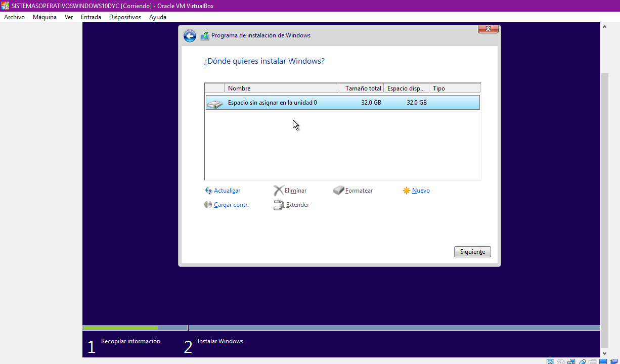Click the Nombre column header
Image resolution: width=620 pixels, height=364 pixels.
(239, 88)
